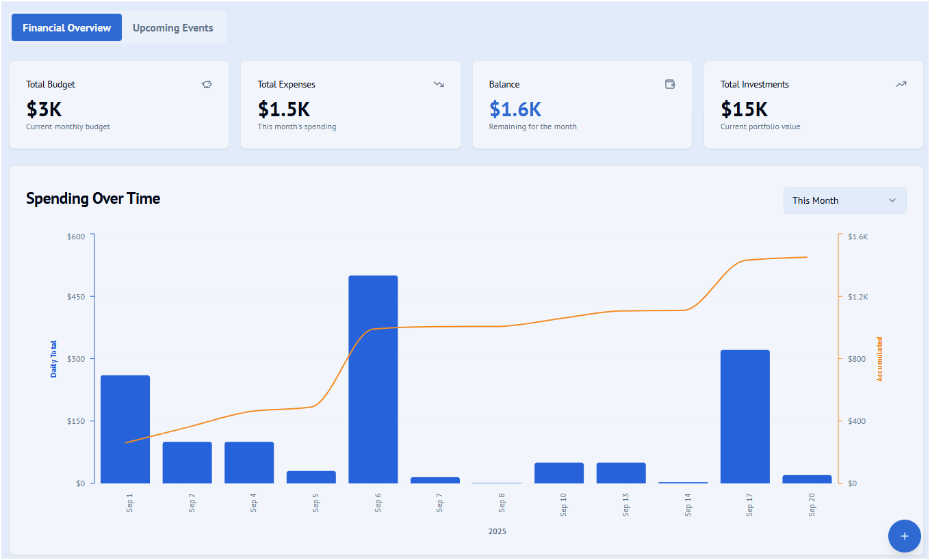Click the Spending Over Time heading
The image size is (930, 560).
tap(92, 198)
